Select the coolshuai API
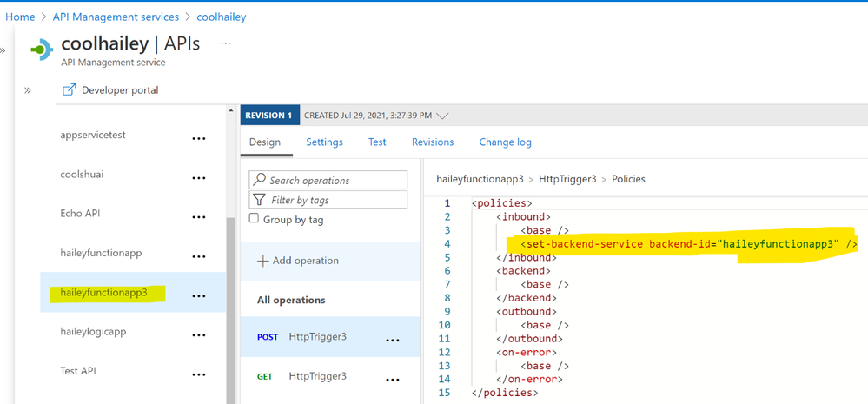The width and height of the screenshot is (868, 404). pyautogui.click(x=82, y=175)
